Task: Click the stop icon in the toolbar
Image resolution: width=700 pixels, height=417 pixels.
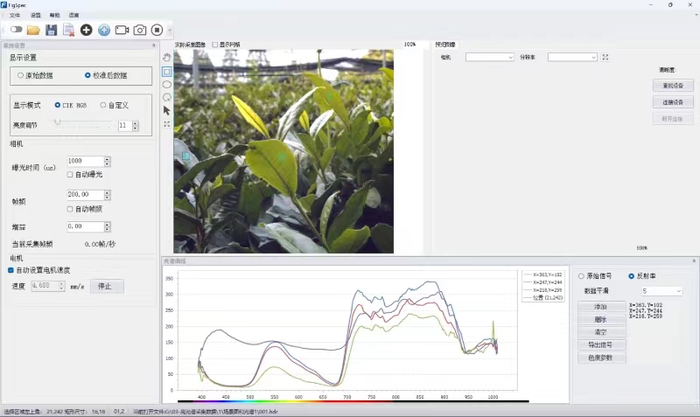Action: point(157,30)
